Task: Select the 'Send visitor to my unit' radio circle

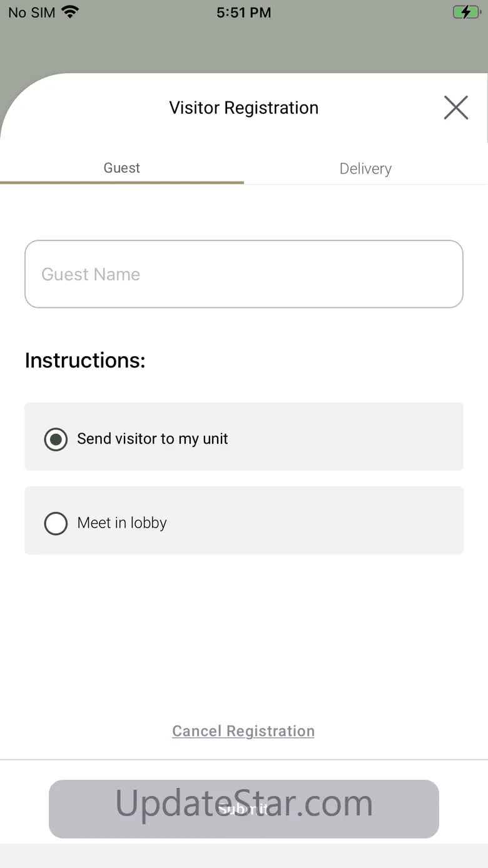Action: point(56,439)
